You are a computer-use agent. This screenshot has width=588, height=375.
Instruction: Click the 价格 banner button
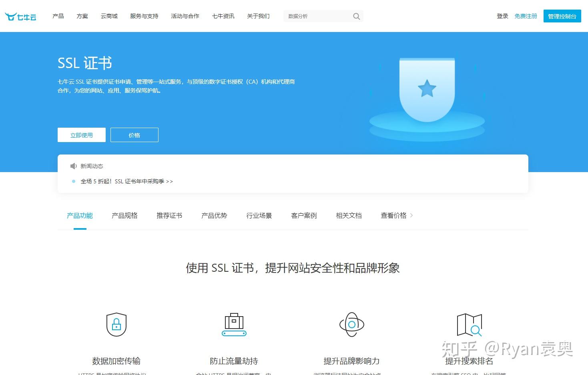coord(134,135)
